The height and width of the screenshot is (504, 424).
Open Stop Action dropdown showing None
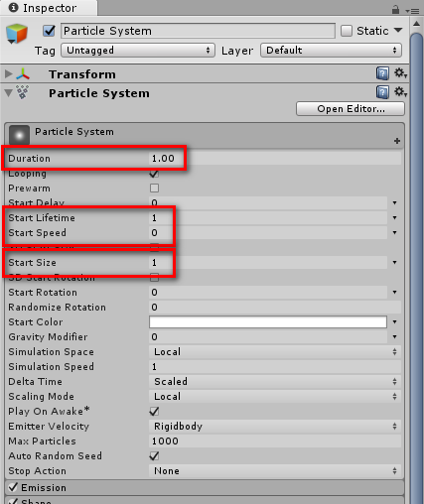(275, 471)
